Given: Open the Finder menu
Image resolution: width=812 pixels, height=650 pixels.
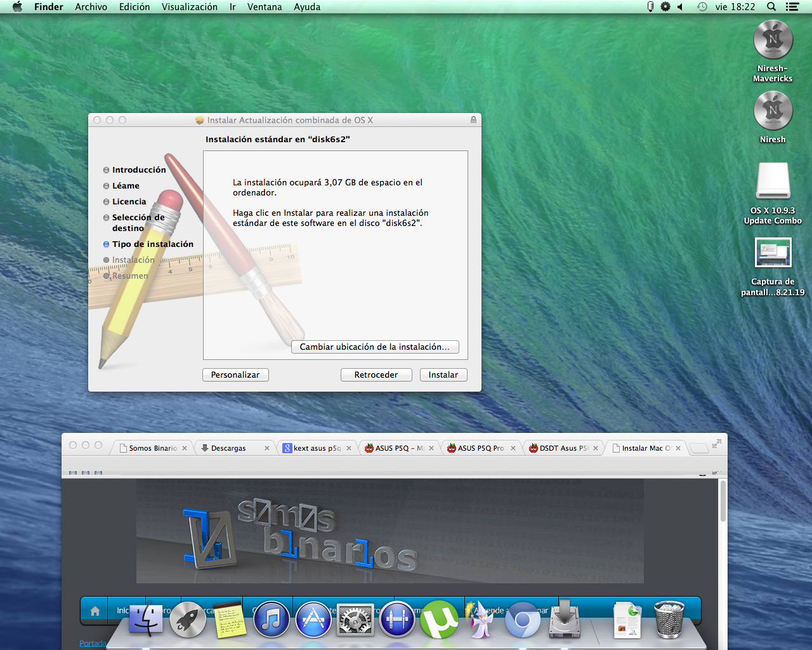Looking at the screenshot, I should 49,7.
